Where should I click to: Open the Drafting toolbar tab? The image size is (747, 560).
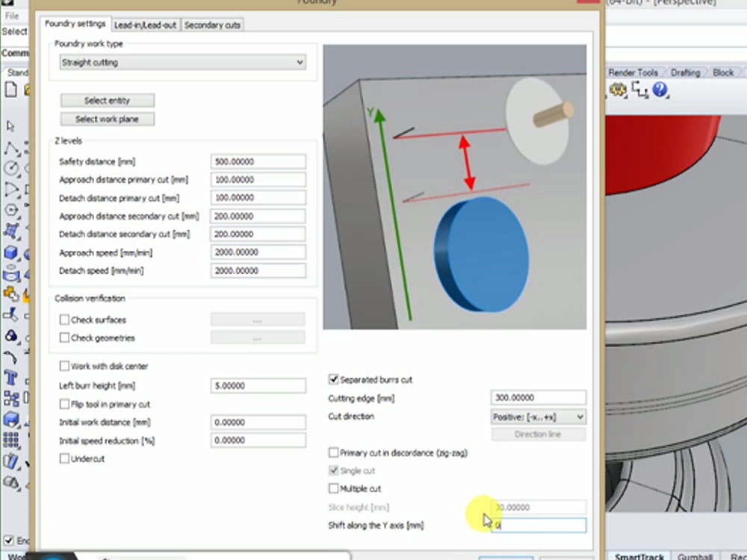click(685, 72)
